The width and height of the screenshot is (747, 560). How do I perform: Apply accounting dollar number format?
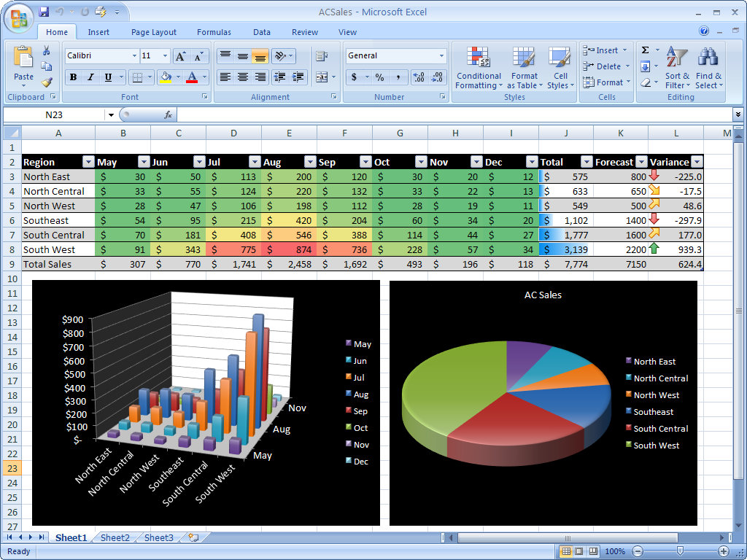[354, 77]
